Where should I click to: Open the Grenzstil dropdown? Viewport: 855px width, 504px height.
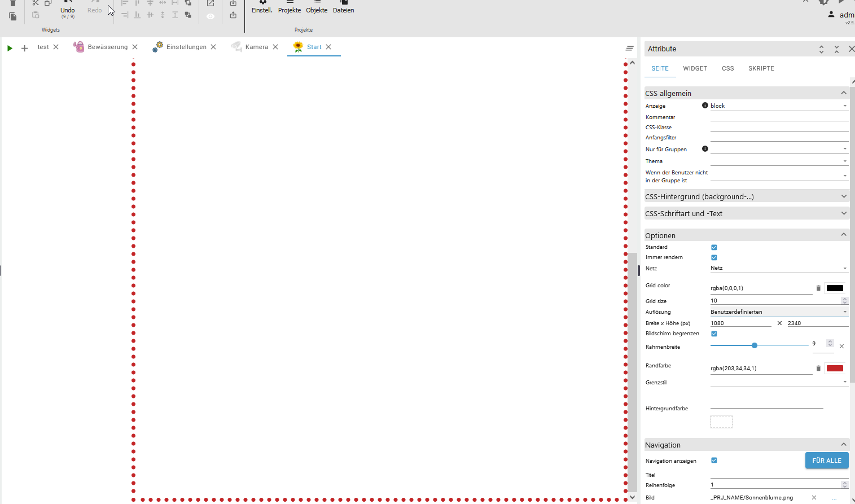(778, 383)
